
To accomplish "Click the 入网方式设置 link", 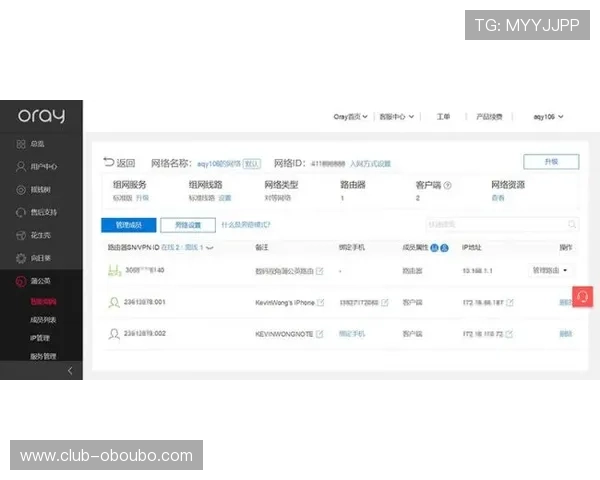I will pyautogui.click(x=370, y=164).
